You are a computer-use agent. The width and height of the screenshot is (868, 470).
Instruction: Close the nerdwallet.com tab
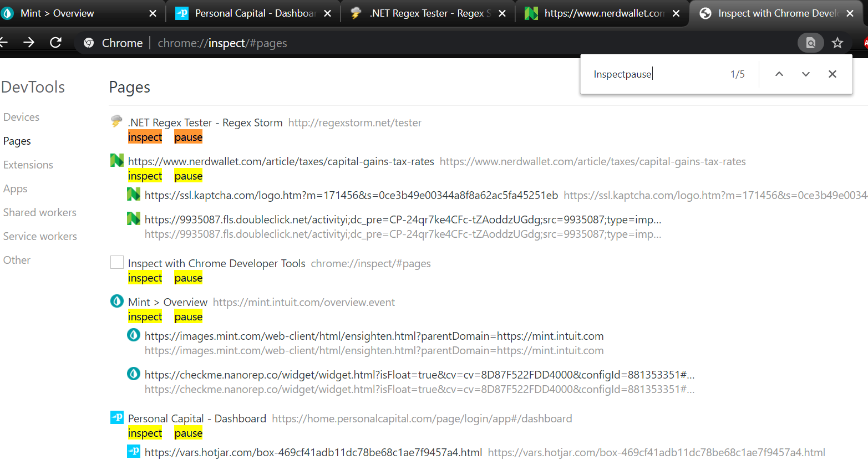coord(676,13)
